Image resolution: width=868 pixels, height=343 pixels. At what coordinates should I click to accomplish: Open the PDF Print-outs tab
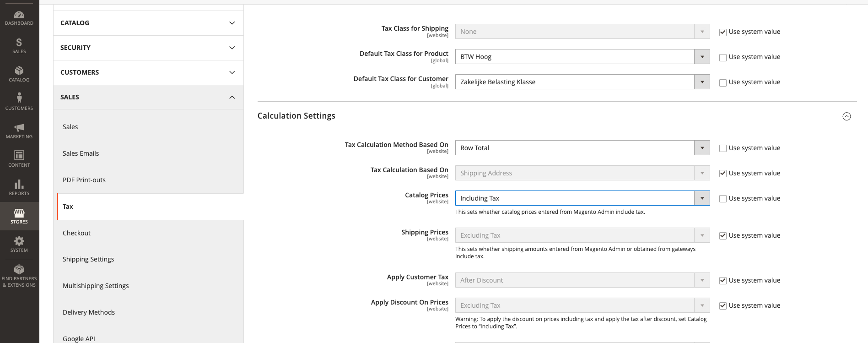150,180
